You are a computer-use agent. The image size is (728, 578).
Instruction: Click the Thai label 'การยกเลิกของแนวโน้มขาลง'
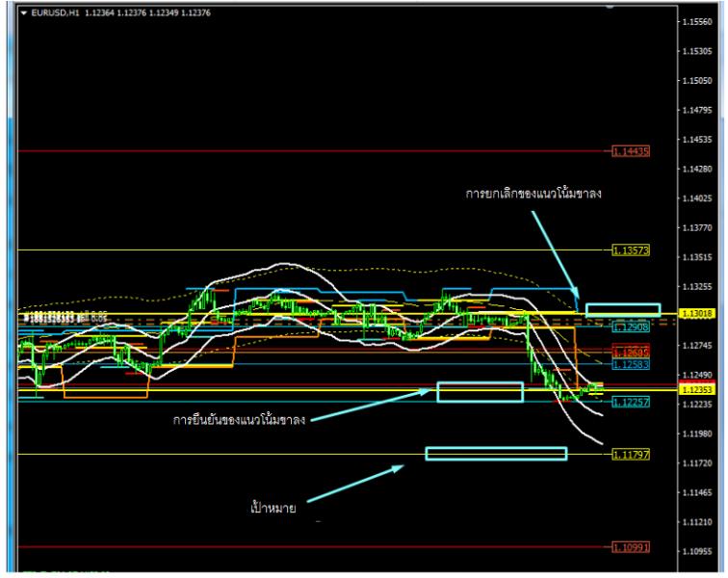click(x=533, y=194)
